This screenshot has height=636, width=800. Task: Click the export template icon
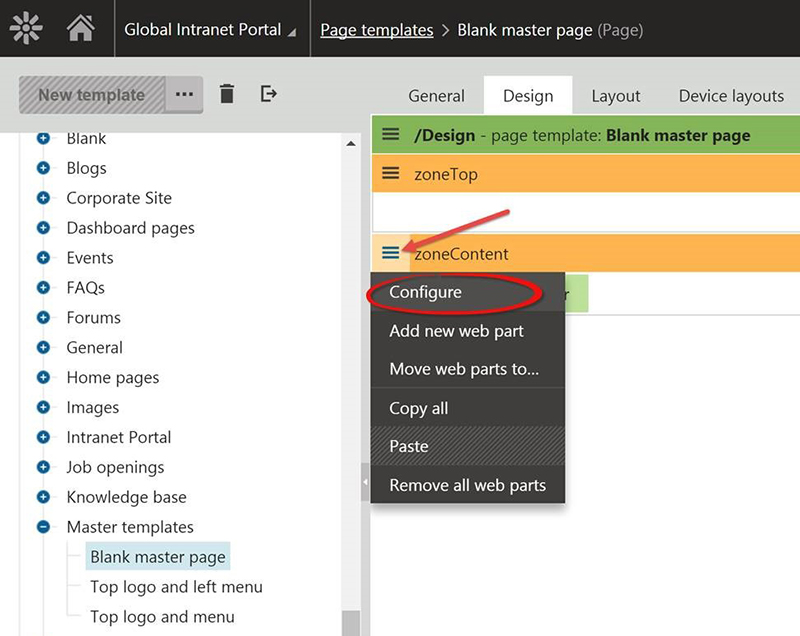click(268, 94)
